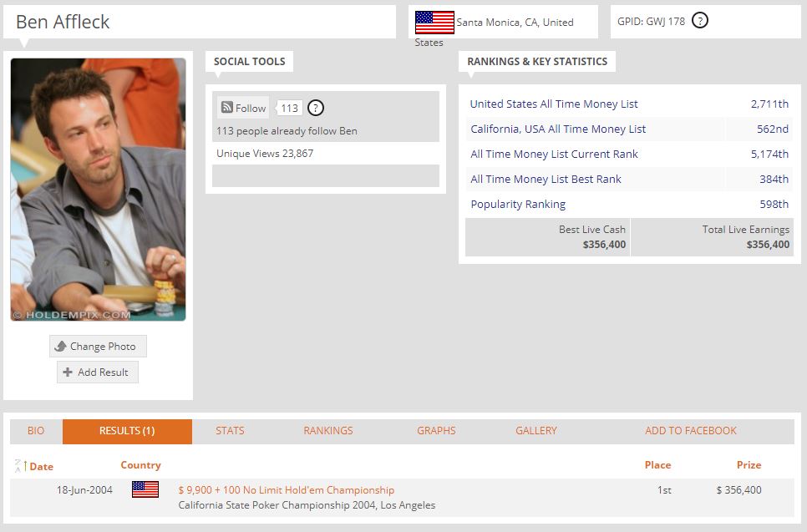The image size is (807, 532).
Task: Click the GPID help question mark icon
Action: pos(699,21)
